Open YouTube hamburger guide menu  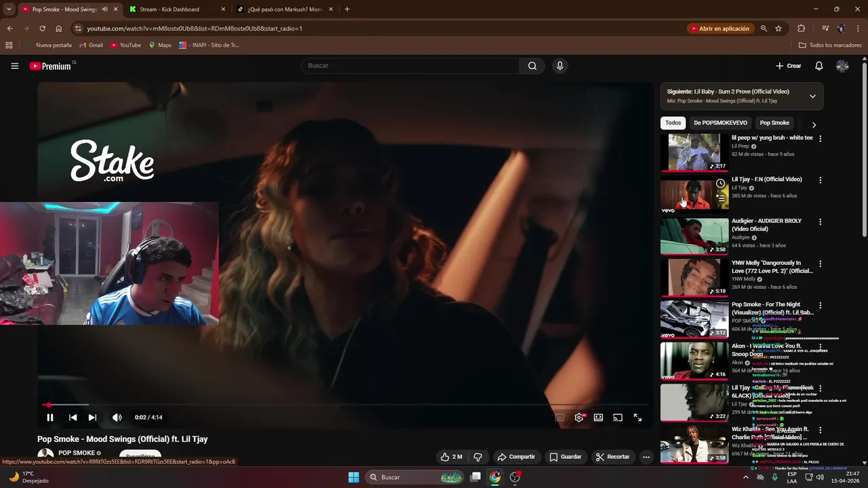14,66
